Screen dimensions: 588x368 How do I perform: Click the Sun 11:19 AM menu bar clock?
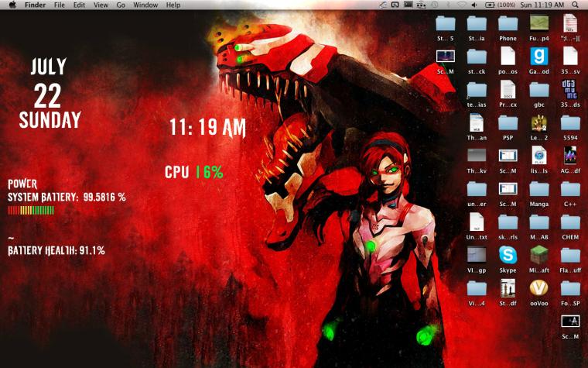(x=542, y=5)
